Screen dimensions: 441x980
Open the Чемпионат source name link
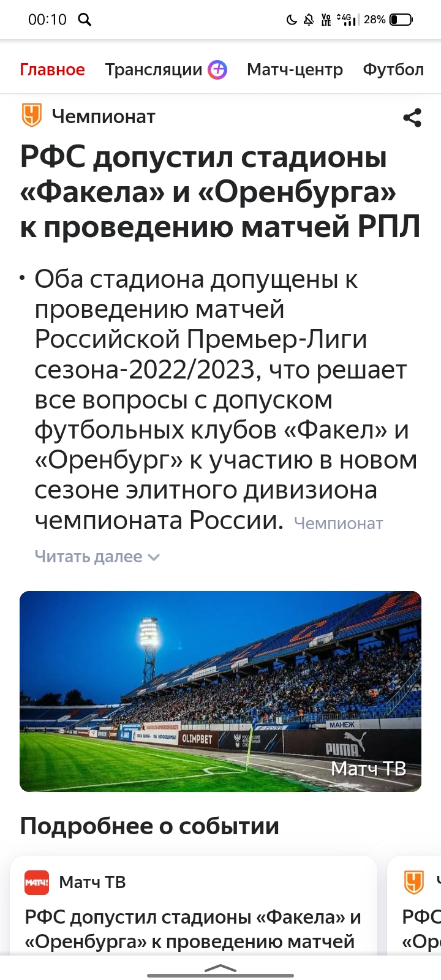[x=104, y=116]
